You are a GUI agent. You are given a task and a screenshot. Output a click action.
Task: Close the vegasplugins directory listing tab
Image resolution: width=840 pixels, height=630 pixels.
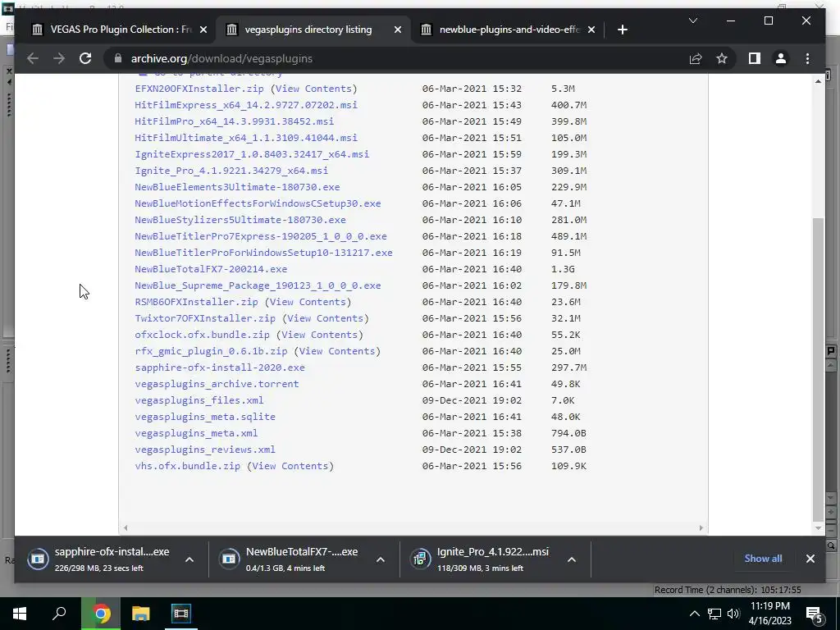[x=398, y=30]
